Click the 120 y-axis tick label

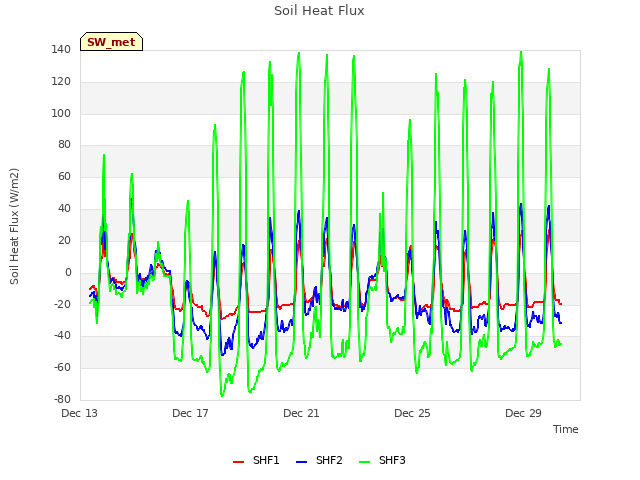pyautogui.click(x=61, y=81)
